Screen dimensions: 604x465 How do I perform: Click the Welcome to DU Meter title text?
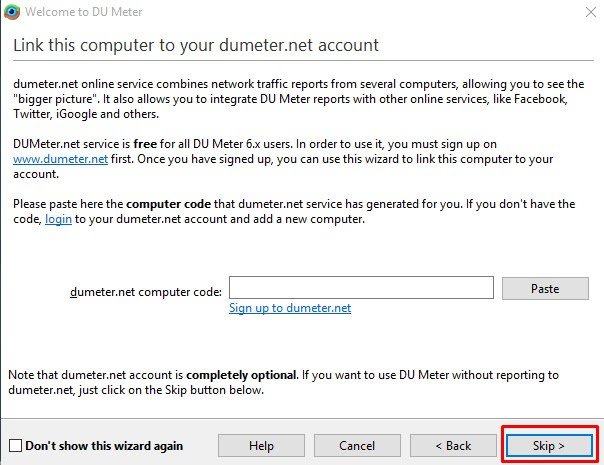pyautogui.click(x=84, y=14)
